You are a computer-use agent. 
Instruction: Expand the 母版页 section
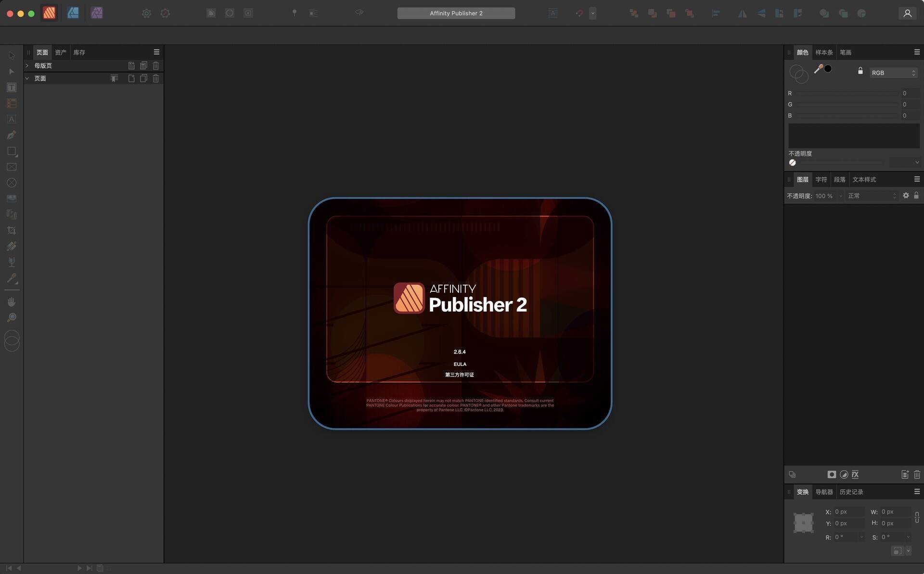point(27,65)
